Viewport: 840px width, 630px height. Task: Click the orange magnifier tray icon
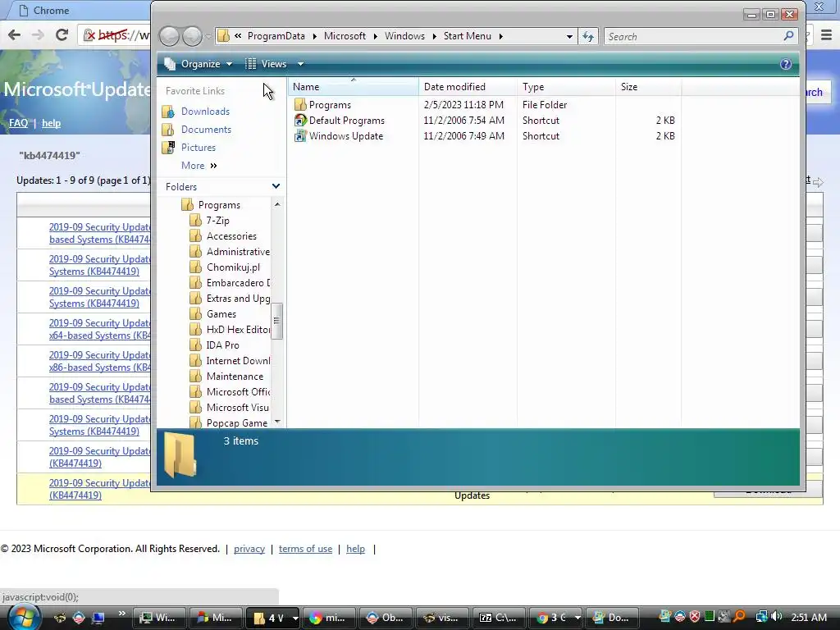point(739,617)
